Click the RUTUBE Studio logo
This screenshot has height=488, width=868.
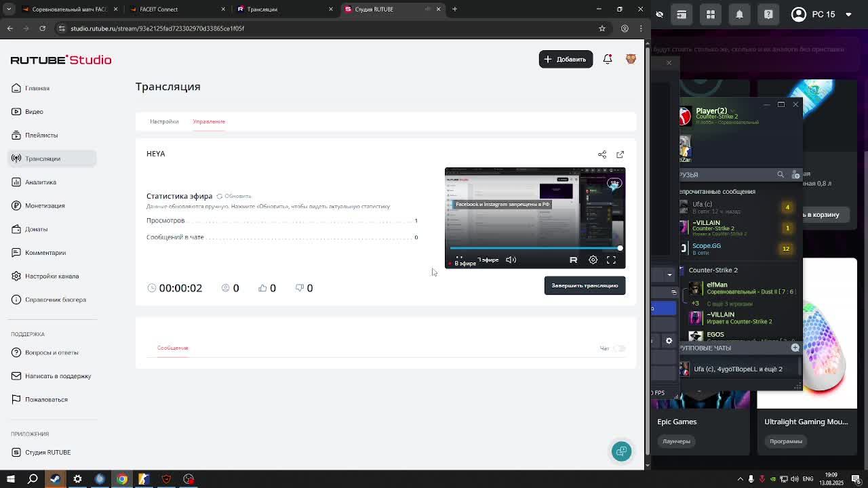pyautogui.click(x=61, y=60)
